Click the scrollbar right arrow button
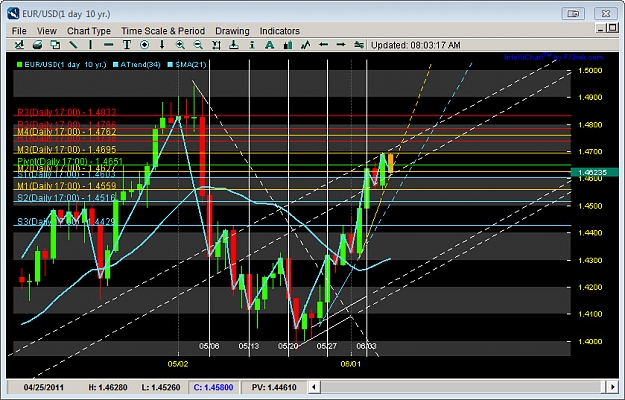Viewport: 625px width, 400px height. click(x=613, y=386)
